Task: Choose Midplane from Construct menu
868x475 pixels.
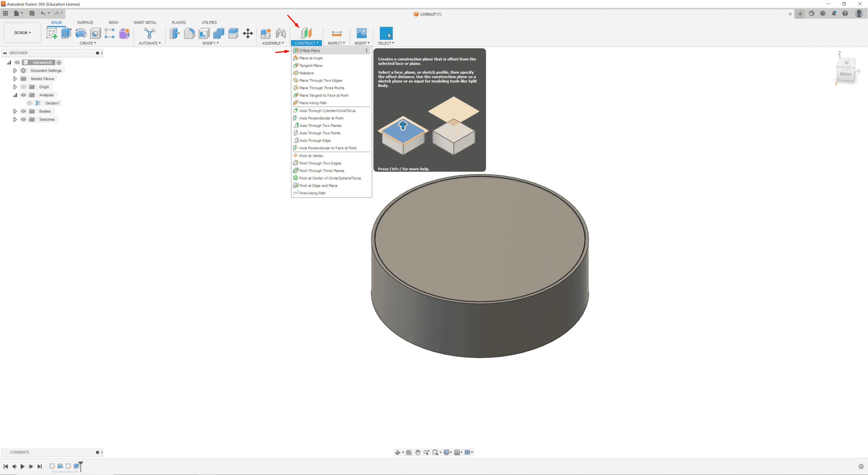Action: (331, 73)
